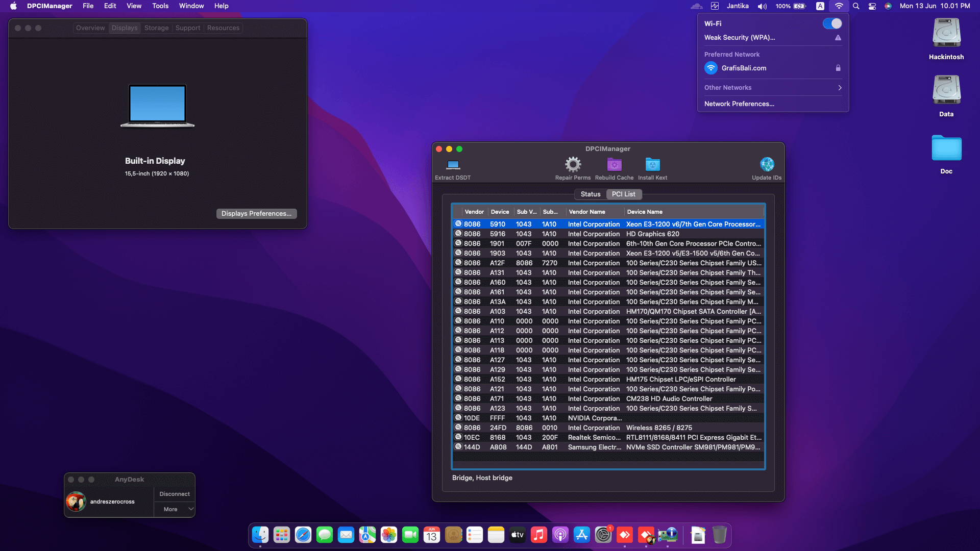Image resolution: width=980 pixels, height=551 pixels.
Task: Click the Displays Preferences button
Action: click(x=256, y=214)
